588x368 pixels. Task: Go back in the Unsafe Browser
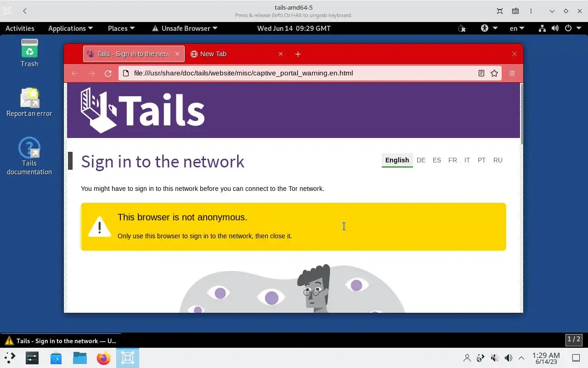(75, 73)
